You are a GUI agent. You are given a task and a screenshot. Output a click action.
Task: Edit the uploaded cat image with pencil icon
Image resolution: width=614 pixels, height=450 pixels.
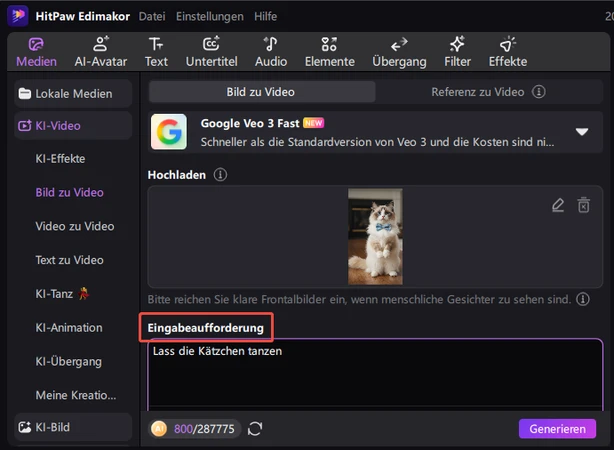tap(558, 205)
